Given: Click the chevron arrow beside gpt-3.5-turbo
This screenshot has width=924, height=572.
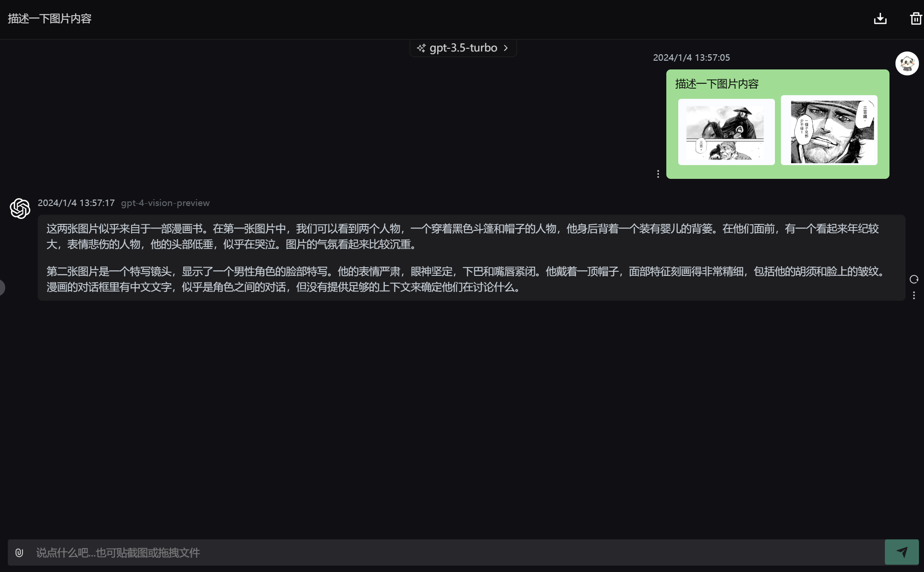Looking at the screenshot, I should coord(506,48).
